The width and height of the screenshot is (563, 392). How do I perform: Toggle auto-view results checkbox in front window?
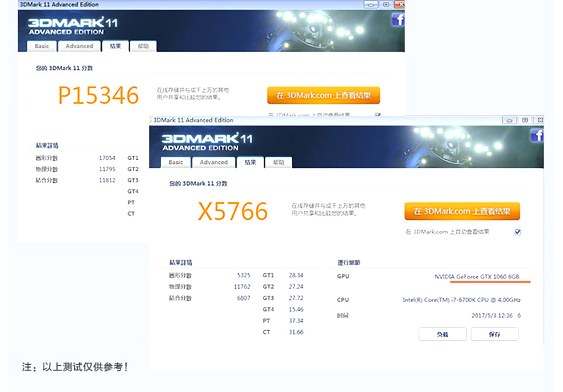pyautogui.click(x=518, y=232)
